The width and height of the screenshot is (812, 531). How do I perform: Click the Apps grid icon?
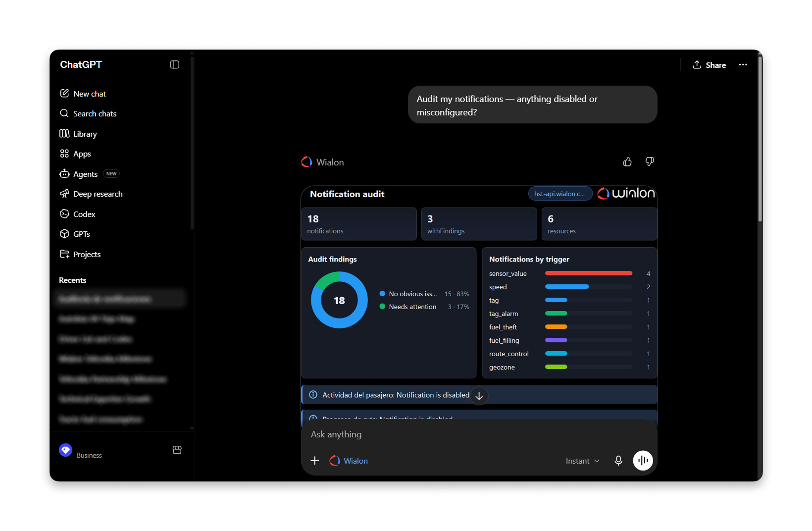click(64, 154)
